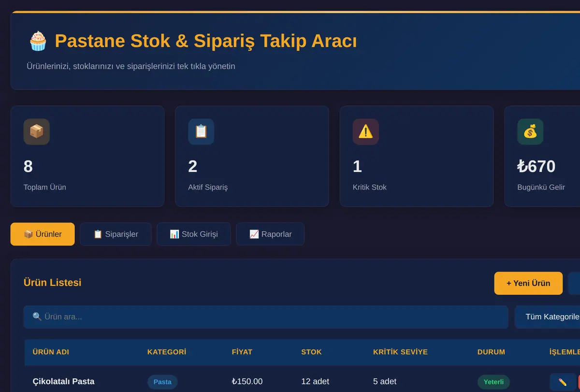Image resolution: width=580 pixels, height=392 pixels.
Task: Focus the Ürün ara search field
Action: (x=266, y=317)
